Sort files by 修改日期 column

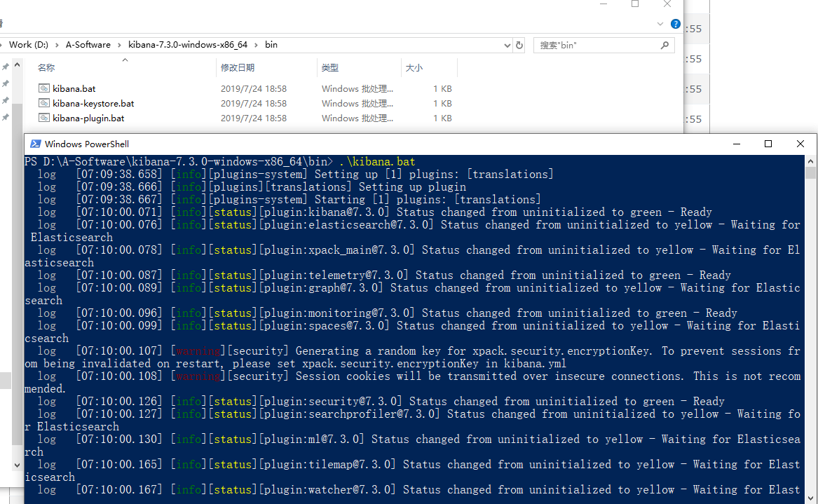[238, 68]
